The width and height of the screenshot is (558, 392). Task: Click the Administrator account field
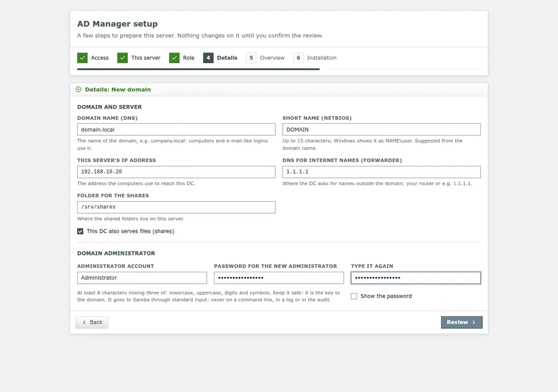coord(142,278)
